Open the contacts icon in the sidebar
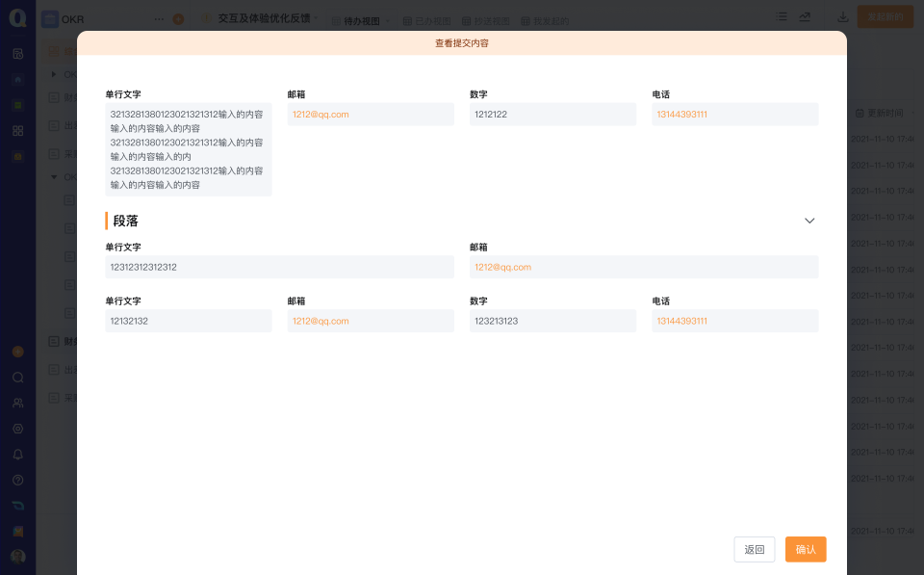This screenshot has width=924, height=575. pyautogui.click(x=17, y=404)
